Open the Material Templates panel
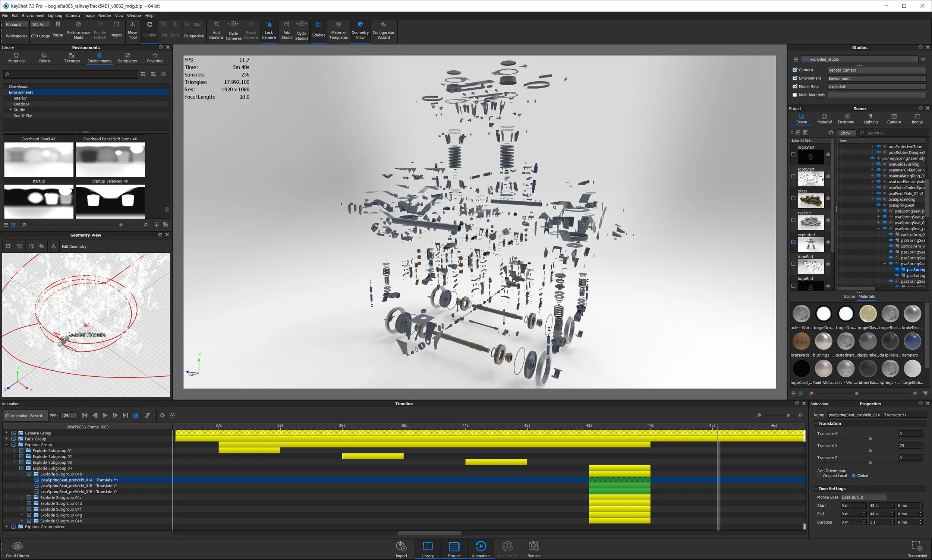 point(338,31)
